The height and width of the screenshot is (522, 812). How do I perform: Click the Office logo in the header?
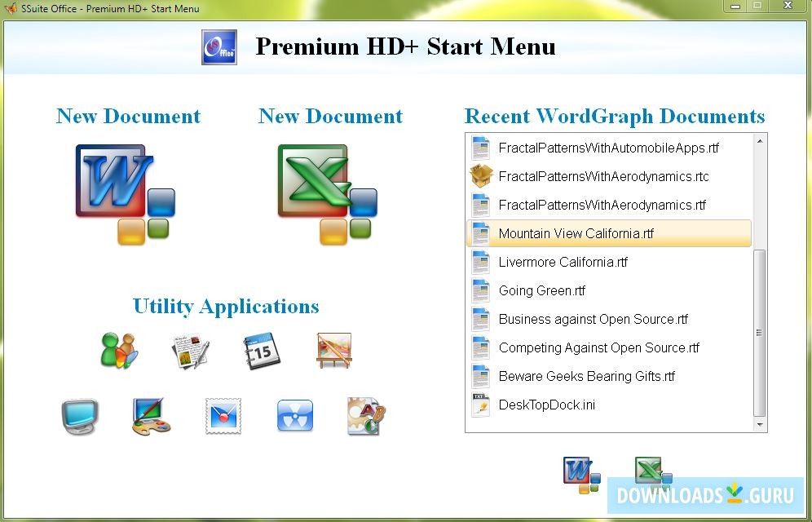pyautogui.click(x=218, y=46)
